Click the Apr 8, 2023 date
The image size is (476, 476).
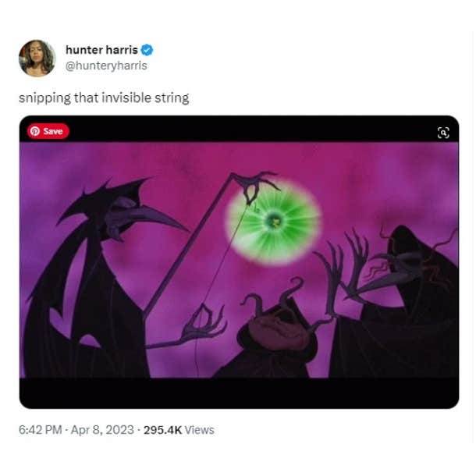[102, 430]
